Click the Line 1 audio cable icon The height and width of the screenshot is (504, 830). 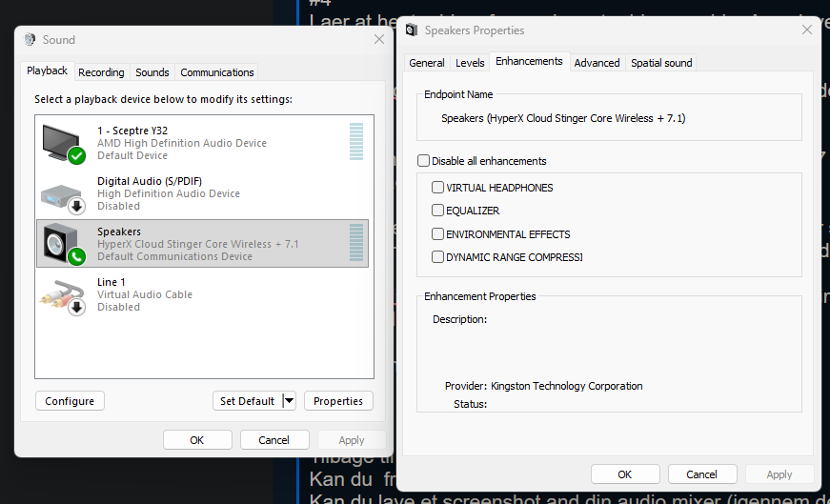[64, 298]
